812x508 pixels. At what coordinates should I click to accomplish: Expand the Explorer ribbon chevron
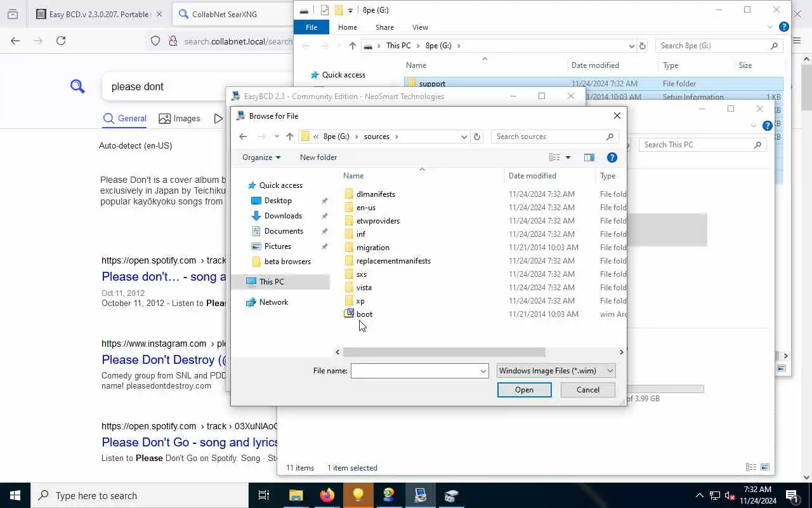[770, 27]
